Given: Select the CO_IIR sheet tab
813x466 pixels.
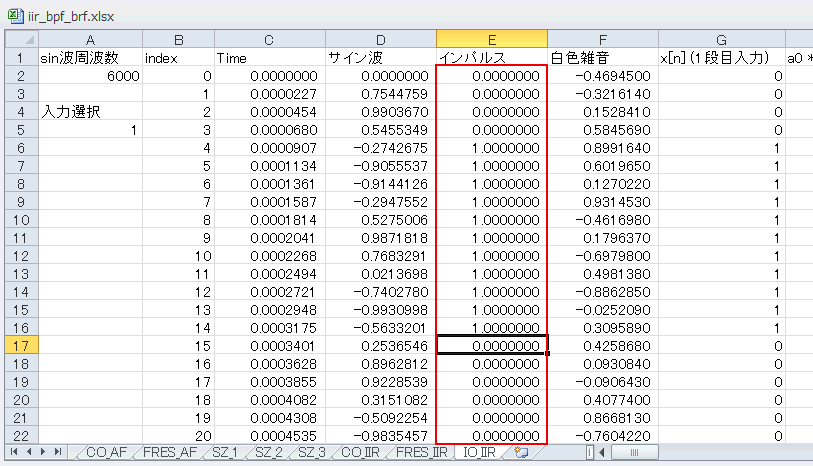Looking at the screenshot, I should pos(360,452).
